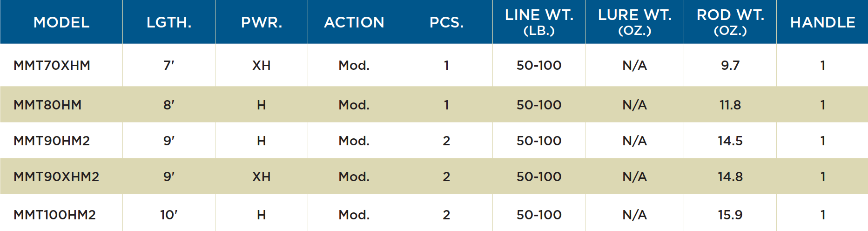Select the ROD WT. (OZ.) header

pyautogui.click(x=730, y=22)
